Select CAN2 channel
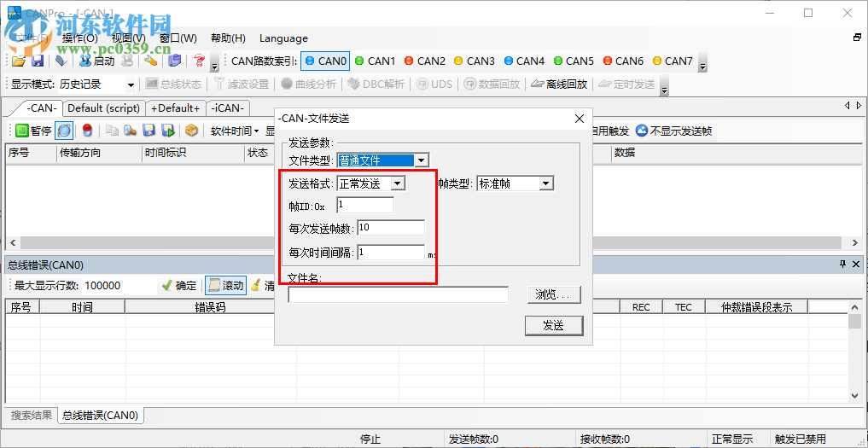Screen dimensions: 868x448 coord(424,61)
